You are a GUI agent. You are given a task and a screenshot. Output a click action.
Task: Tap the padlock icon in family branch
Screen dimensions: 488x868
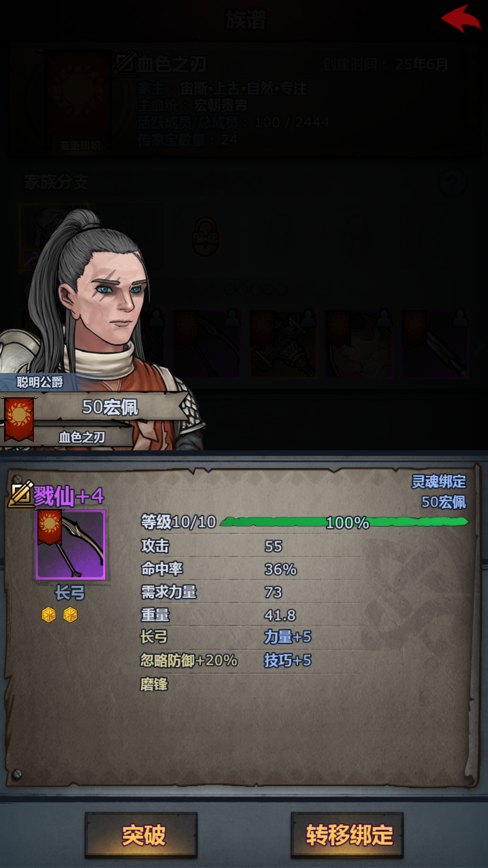[x=206, y=236]
